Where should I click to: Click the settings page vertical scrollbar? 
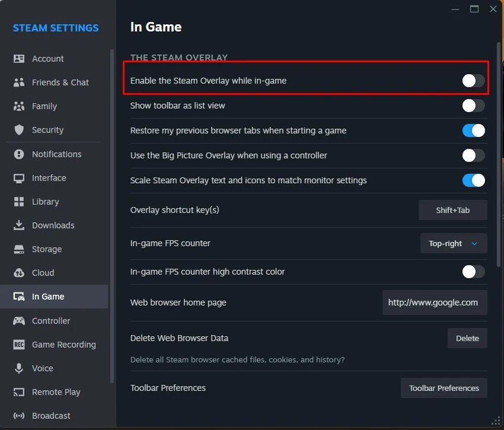click(499, 154)
